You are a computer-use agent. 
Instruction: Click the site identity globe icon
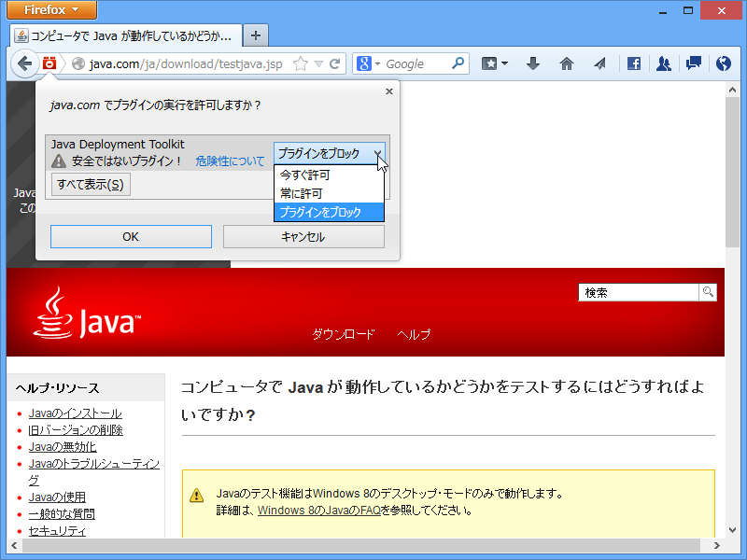coord(78,63)
